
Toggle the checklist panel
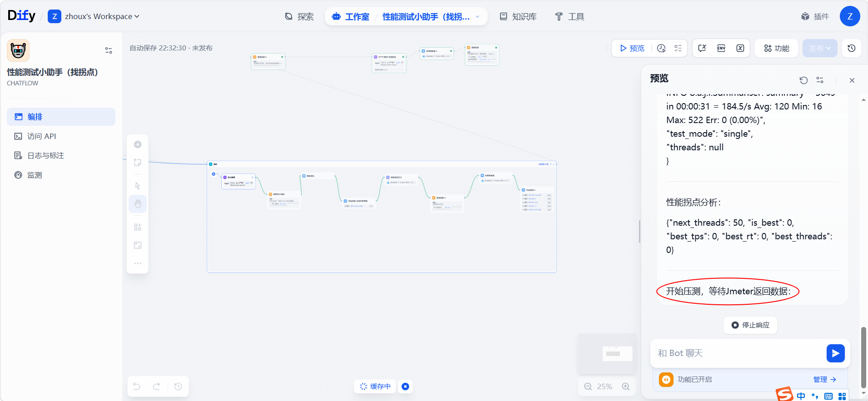click(x=678, y=48)
